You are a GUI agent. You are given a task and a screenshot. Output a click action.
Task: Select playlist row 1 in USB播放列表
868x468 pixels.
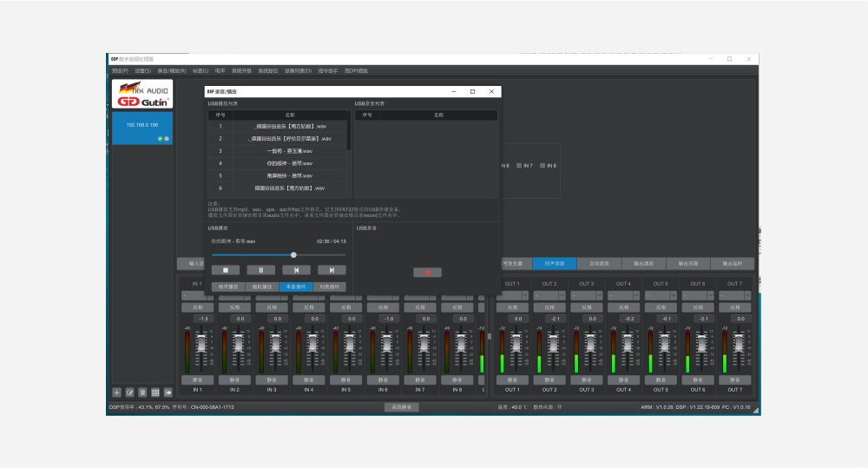coord(278,126)
